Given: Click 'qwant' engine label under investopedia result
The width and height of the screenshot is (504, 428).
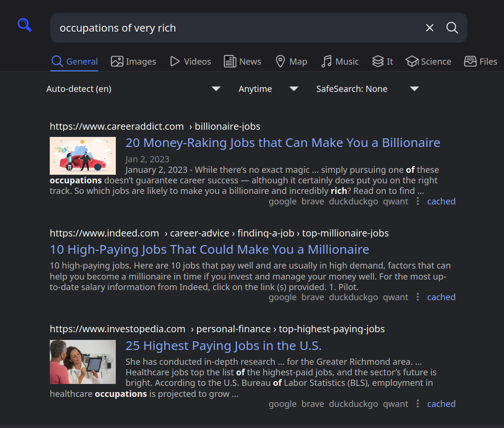Looking at the screenshot, I should pyautogui.click(x=395, y=404).
